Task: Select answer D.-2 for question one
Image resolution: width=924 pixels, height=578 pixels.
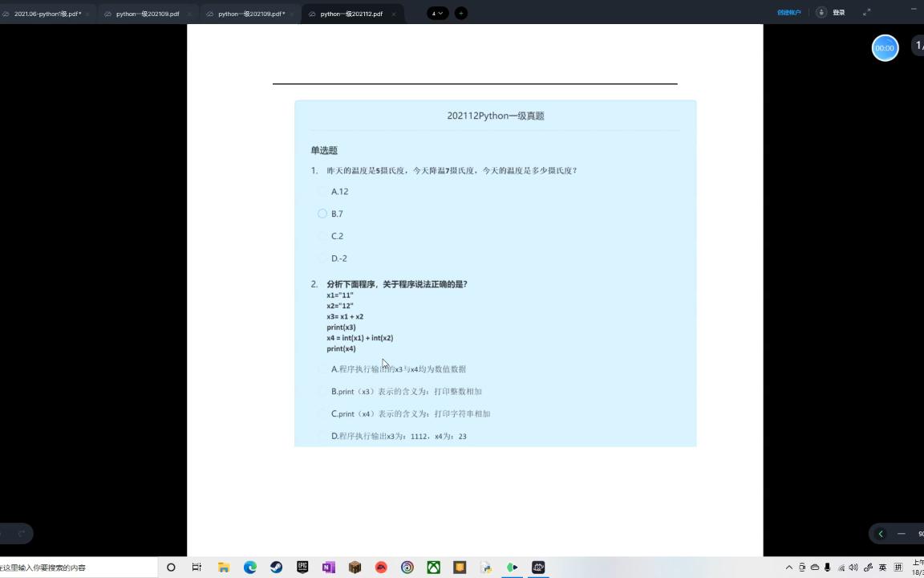Action: [322, 258]
